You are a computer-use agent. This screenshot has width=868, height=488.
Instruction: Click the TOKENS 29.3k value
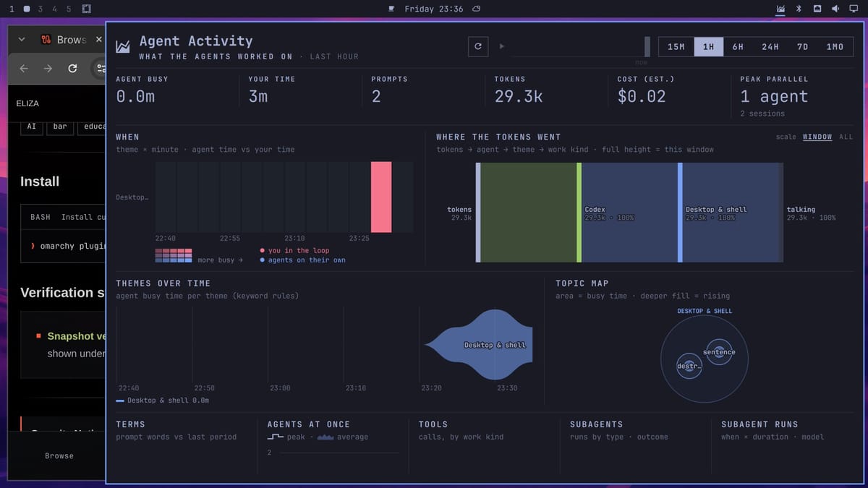coord(519,97)
